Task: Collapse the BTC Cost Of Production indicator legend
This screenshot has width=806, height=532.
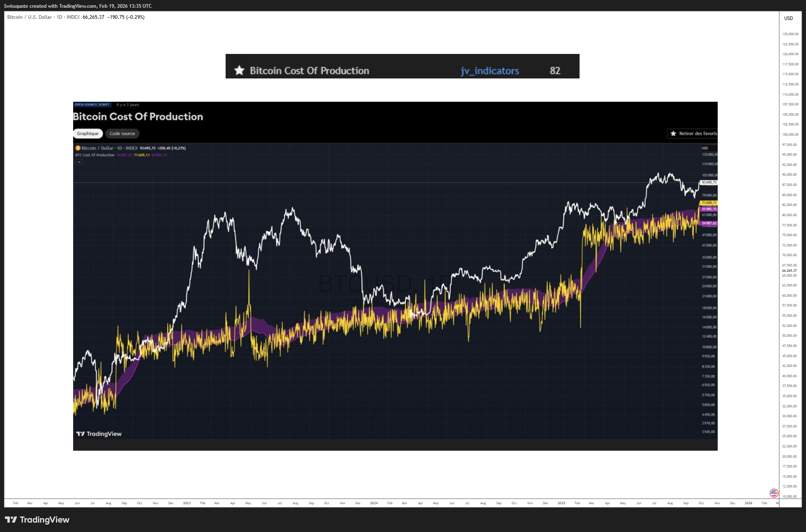Action: coord(79,162)
